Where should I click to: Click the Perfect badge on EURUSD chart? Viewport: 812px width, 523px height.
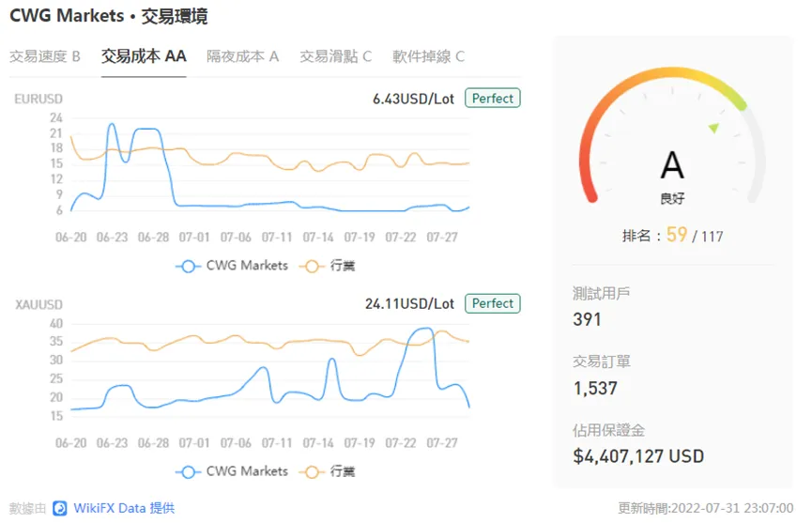(x=493, y=98)
